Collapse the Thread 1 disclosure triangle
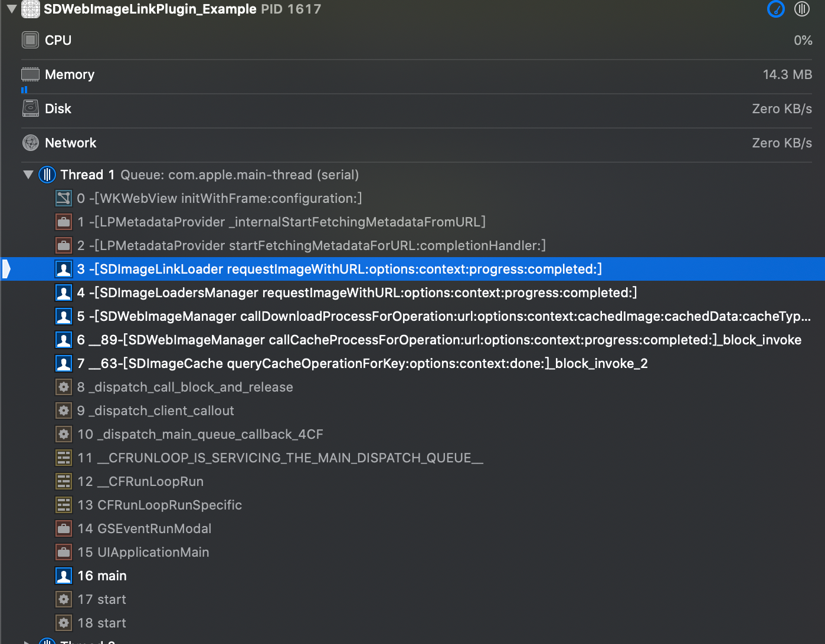Image resolution: width=825 pixels, height=644 pixels. coord(27,175)
